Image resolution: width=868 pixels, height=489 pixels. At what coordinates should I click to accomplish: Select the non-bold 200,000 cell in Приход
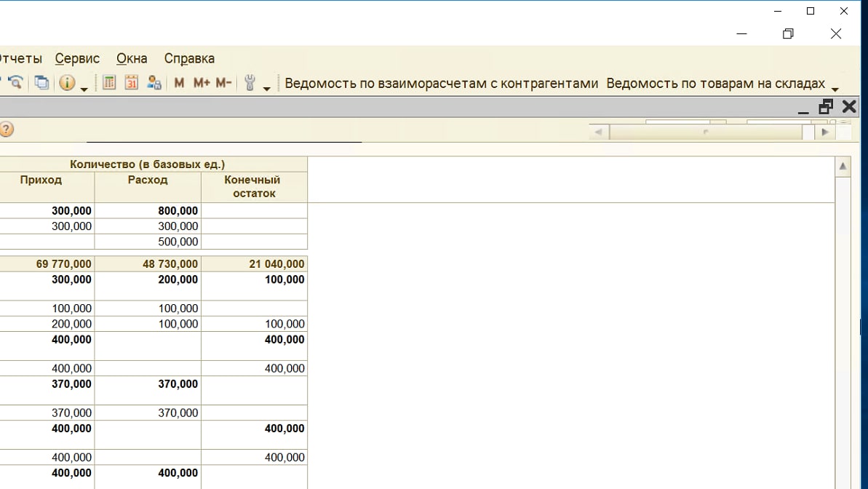(47, 323)
